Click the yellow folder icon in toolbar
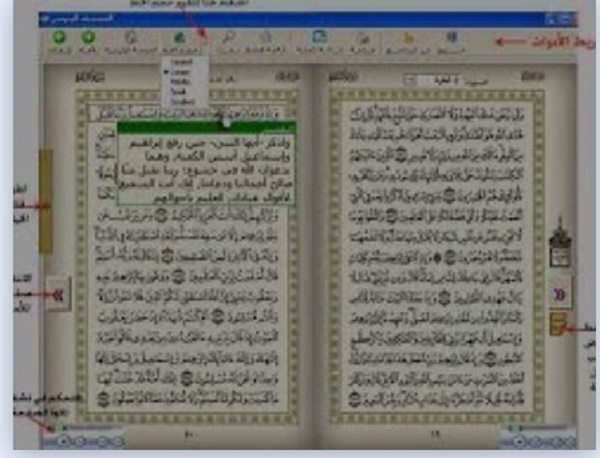This screenshot has width=600, height=458. 407,38
